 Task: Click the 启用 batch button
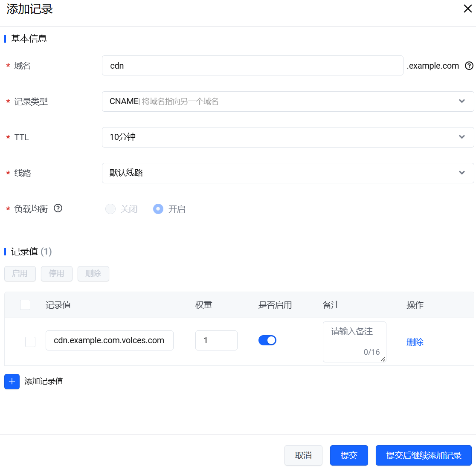[x=20, y=274]
